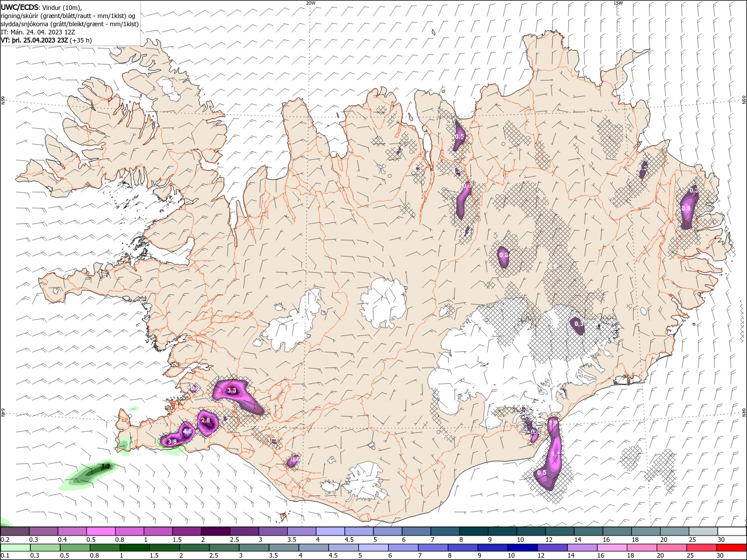
Task: Select the 0.1 pale green swatch in lower scale
Action: pyautogui.click(x=15, y=548)
